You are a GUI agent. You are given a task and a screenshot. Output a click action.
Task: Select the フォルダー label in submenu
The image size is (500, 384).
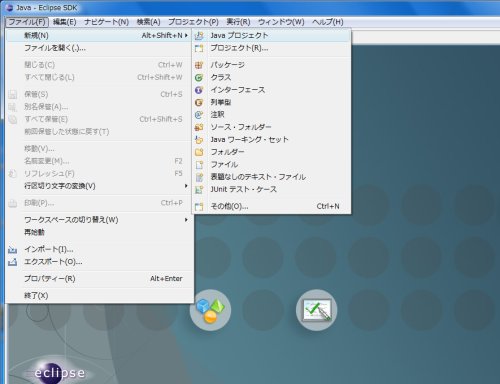pos(227,152)
